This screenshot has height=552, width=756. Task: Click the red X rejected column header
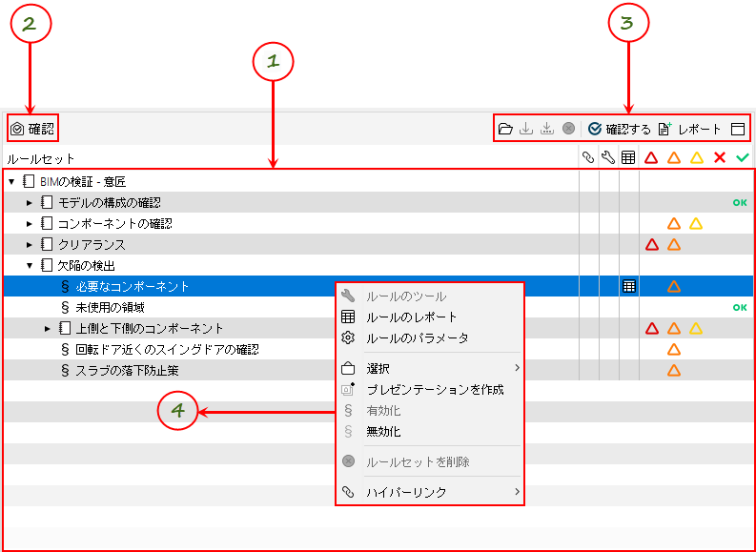tap(720, 157)
